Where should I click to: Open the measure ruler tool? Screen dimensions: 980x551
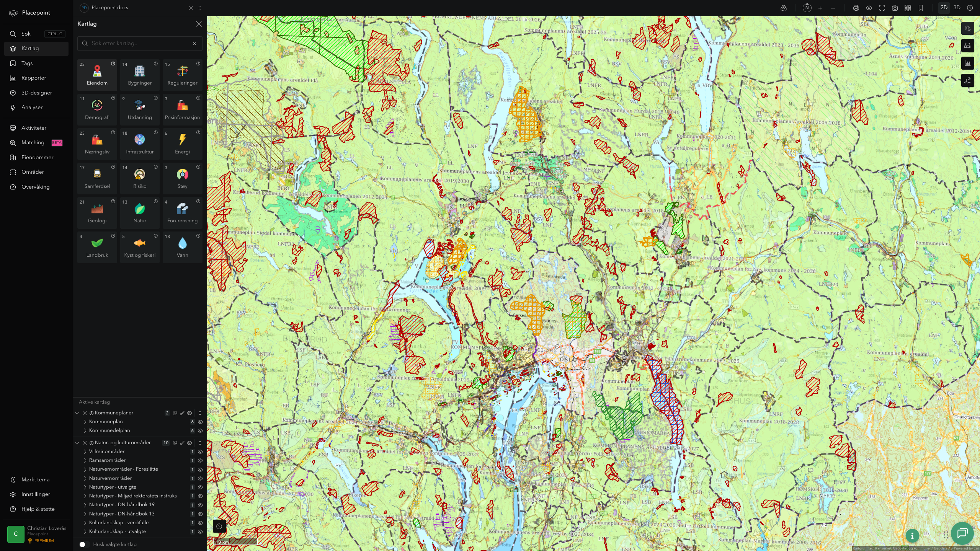point(967,46)
